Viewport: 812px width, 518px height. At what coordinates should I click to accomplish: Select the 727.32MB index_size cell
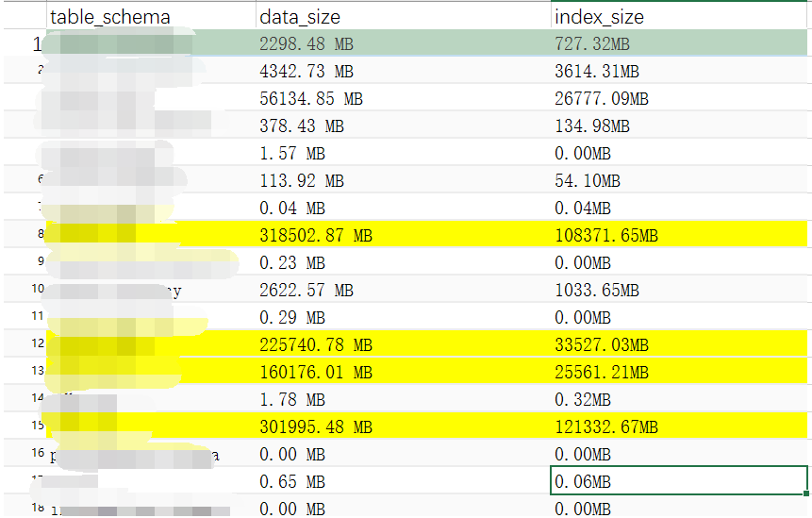(592, 43)
